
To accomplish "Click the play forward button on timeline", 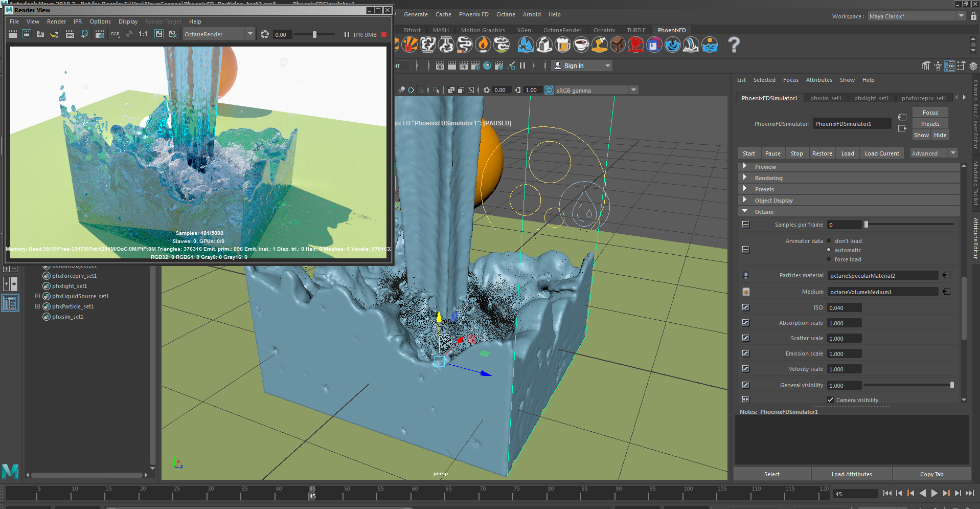I will 935,493.
